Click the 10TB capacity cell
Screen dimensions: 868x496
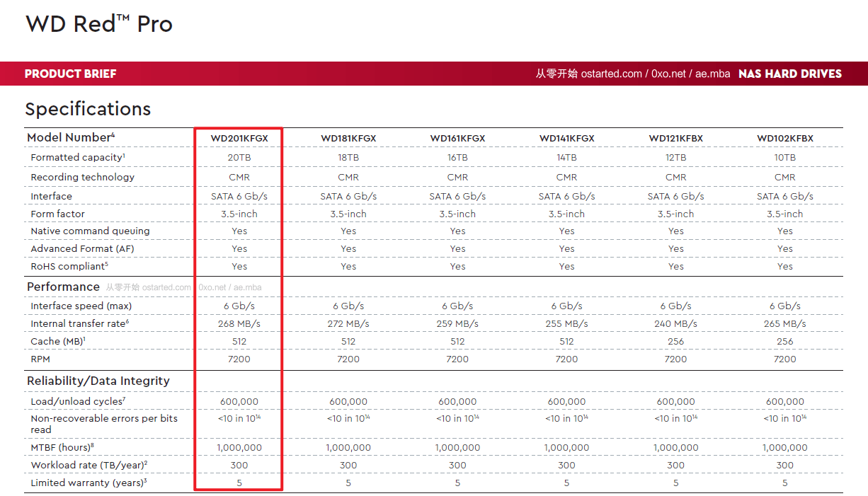pyautogui.click(x=784, y=158)
